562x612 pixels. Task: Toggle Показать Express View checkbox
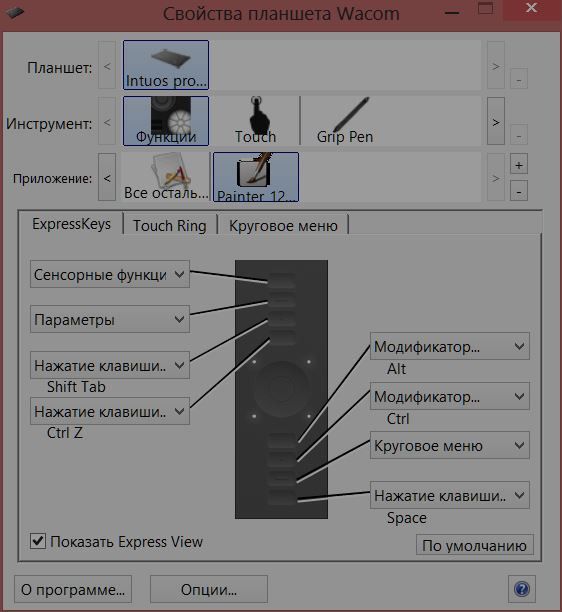click(x=38, y=541)
